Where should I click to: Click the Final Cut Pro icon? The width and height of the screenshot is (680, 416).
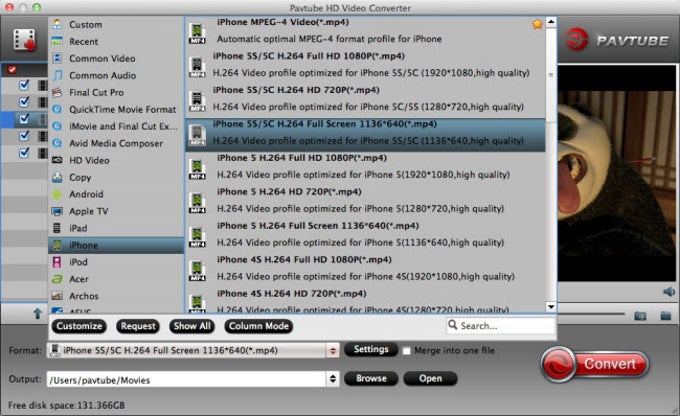pyautogui.click(x=57, y=92)
